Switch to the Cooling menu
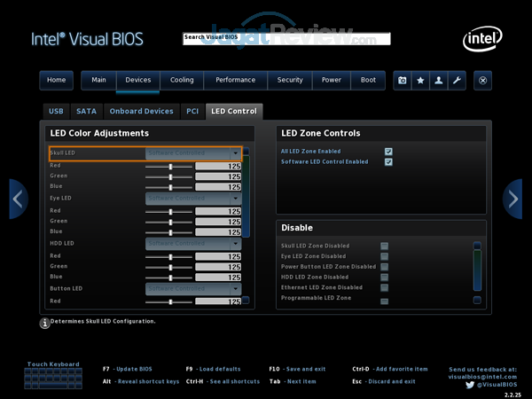This screenshot has width=532, height=399. click(182, 80)
